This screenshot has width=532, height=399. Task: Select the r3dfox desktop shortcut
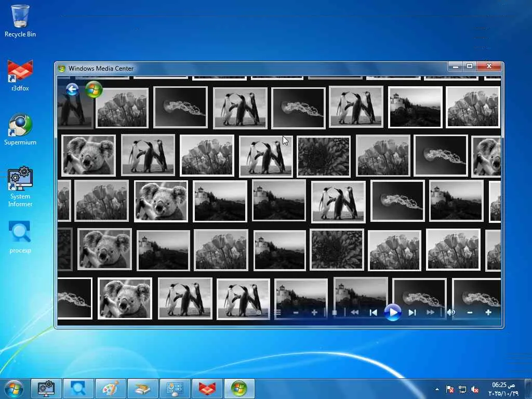click(20, 75)
